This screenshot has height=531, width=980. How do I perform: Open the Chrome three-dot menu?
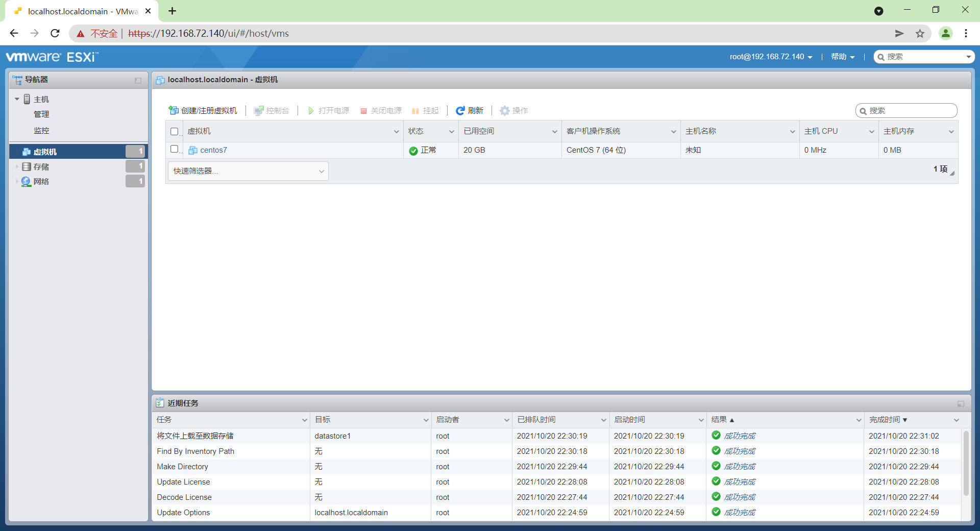click(966, 34)
